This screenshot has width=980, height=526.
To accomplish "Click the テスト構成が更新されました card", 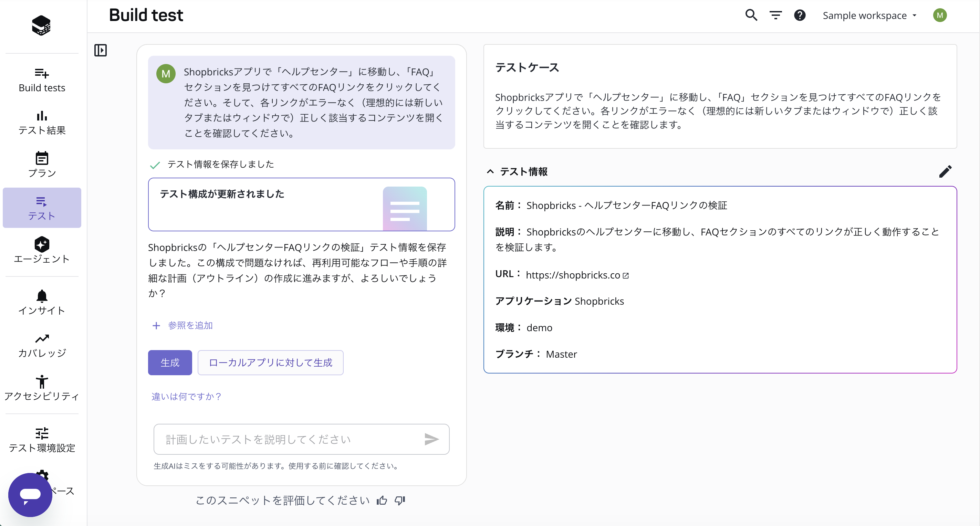I will [301, 204].
